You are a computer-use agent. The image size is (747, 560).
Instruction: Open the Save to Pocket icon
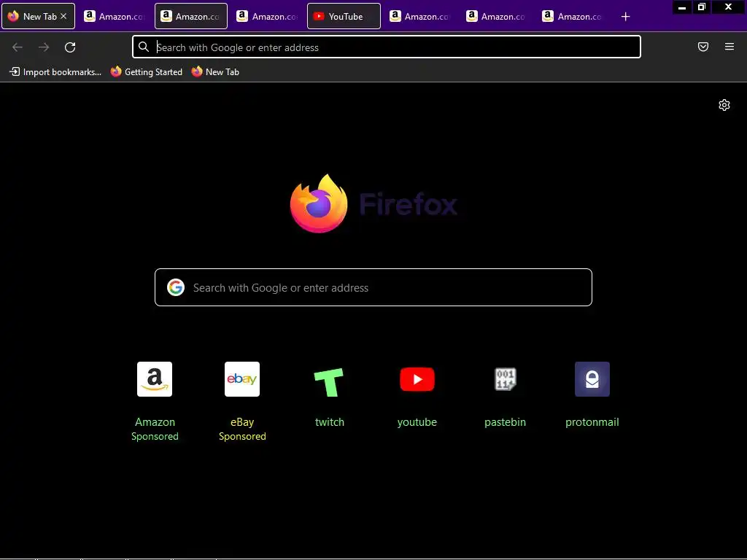(703, 47)
